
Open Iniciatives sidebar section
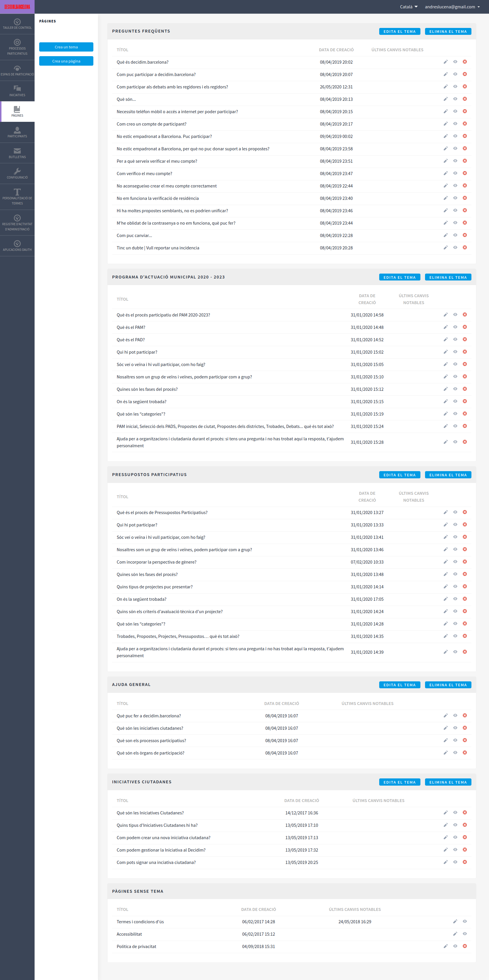click(17, 91)
